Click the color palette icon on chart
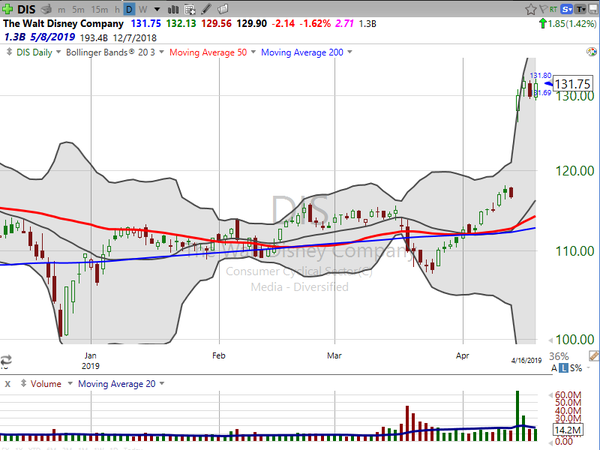The image size is (600, 450). [592, 52]
